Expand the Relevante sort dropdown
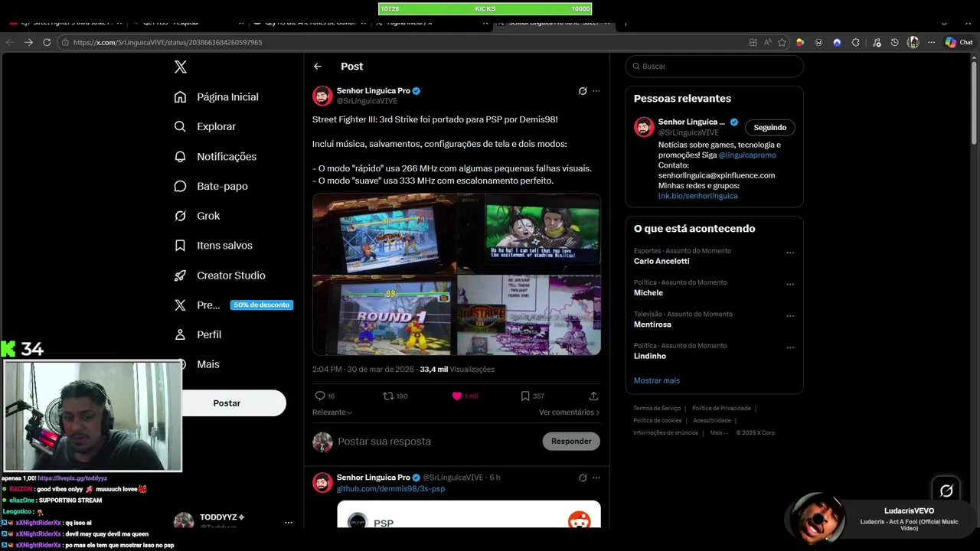The height and width of the screenshot is (551, 980). pos(332,412)
